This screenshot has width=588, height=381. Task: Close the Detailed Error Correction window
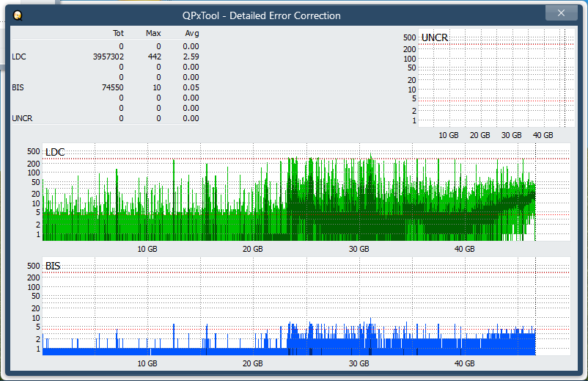pyautogui.click(x=561, y=13)
